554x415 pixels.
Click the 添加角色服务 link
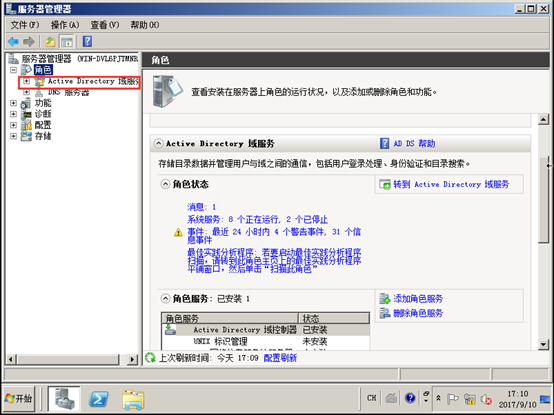point(418,298)
